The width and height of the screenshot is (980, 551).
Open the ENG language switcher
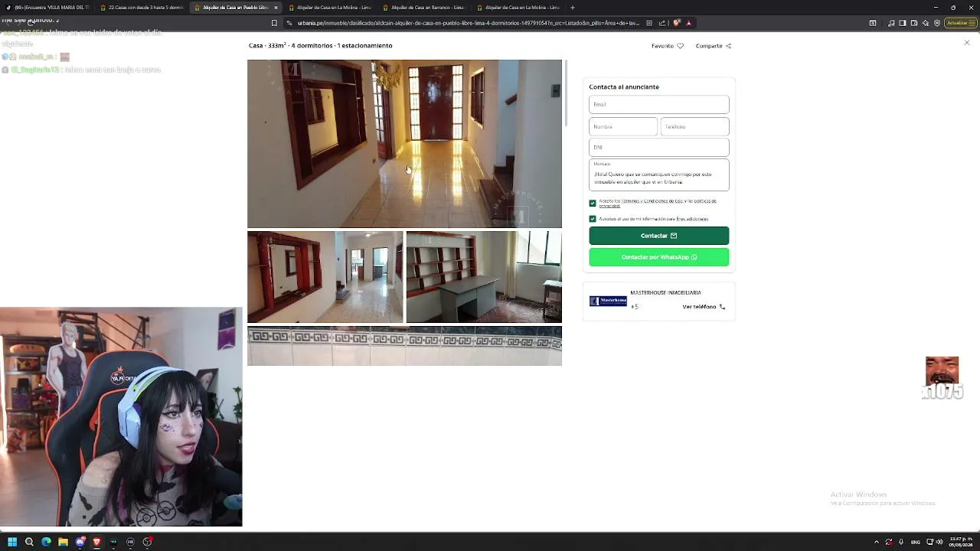pyautogui.click(x=916, y=542)
